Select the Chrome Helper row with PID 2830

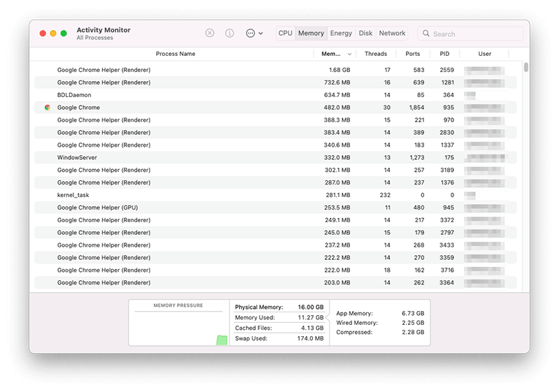click(x=275, y=132)
